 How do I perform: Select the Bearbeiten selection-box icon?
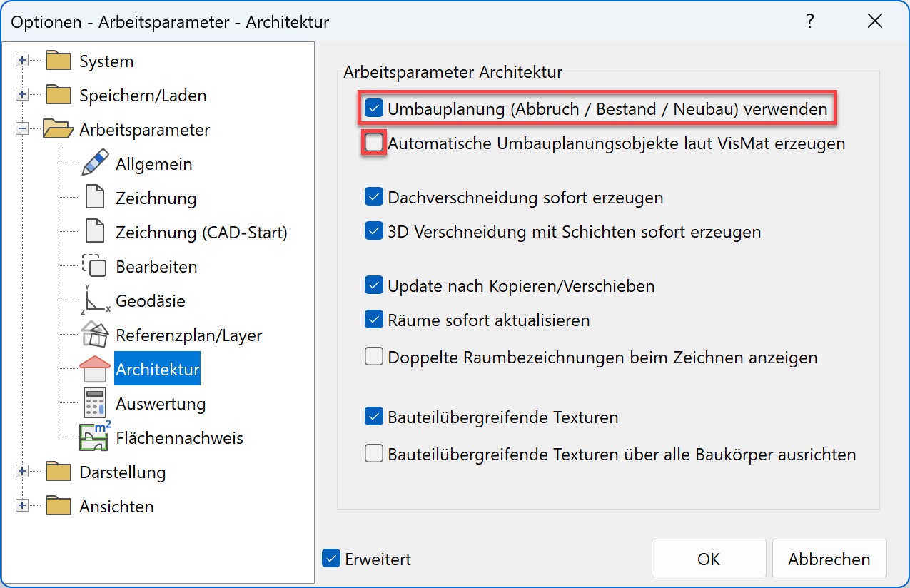click(95, 266)
